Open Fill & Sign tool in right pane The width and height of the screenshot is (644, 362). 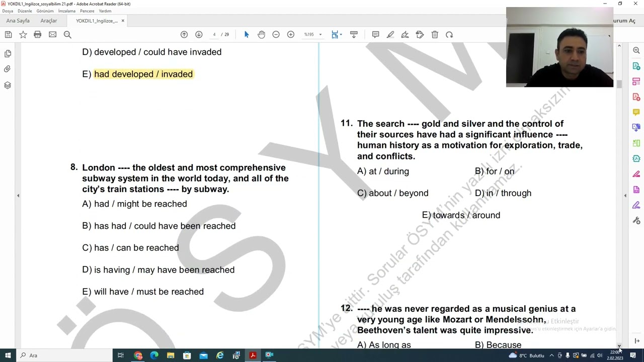coord(636,205)
